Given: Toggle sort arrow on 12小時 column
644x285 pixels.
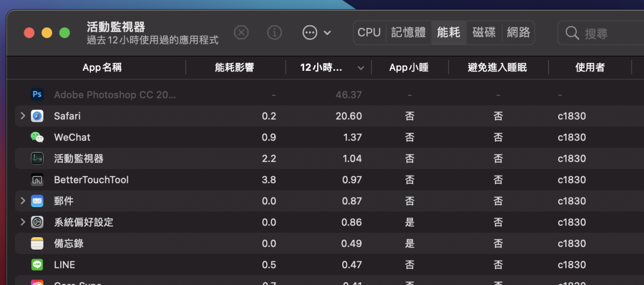Looking at the screenshot, I should pos(361,68).
